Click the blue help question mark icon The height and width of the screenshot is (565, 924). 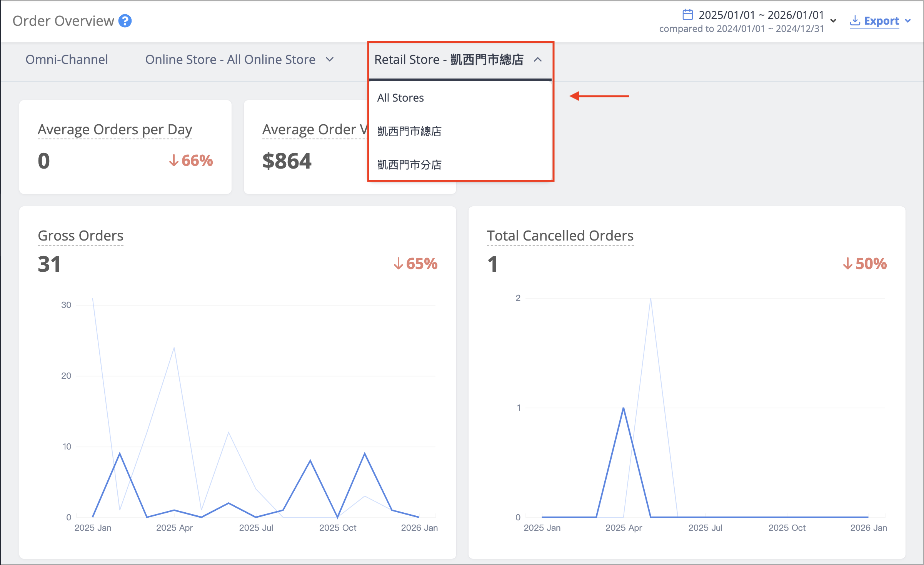click(125, 21)
